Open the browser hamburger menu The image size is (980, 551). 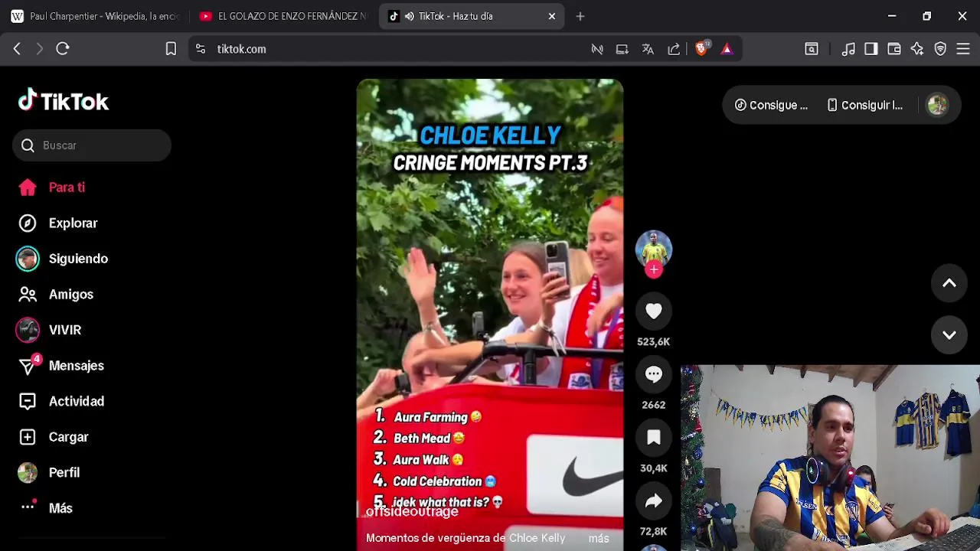(x=963, y=49)
